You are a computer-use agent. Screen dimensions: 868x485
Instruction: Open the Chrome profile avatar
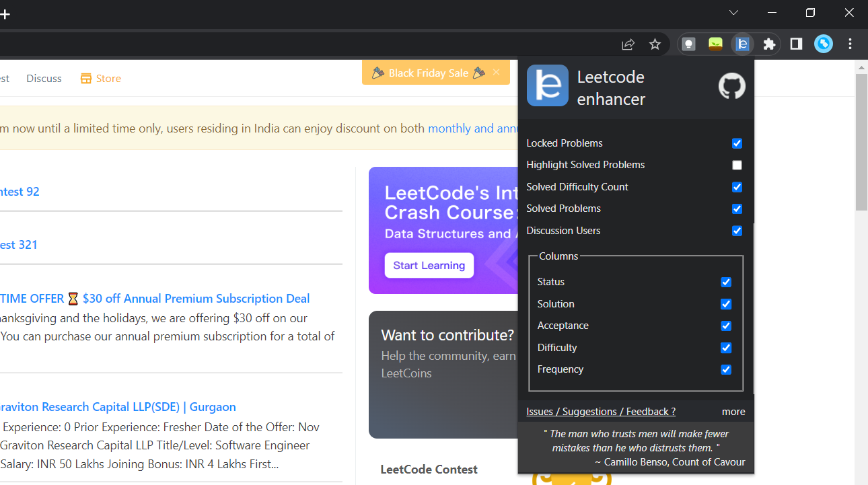click(824, 44)
